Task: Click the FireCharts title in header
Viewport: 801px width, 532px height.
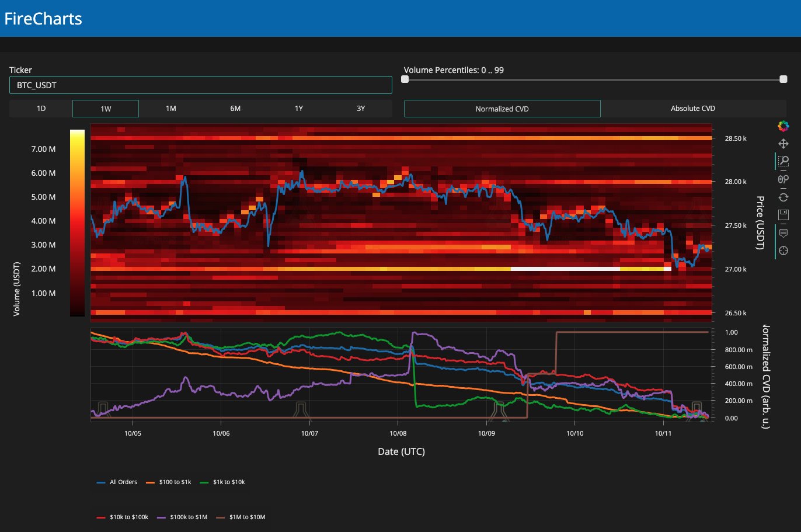Action: coord(43,19)
